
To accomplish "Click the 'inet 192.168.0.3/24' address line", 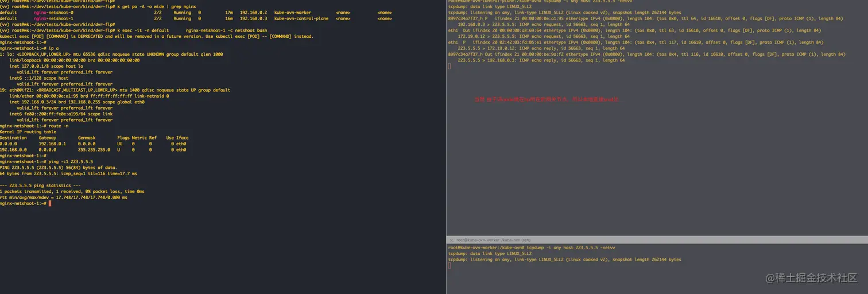I will tap(77, 102).
